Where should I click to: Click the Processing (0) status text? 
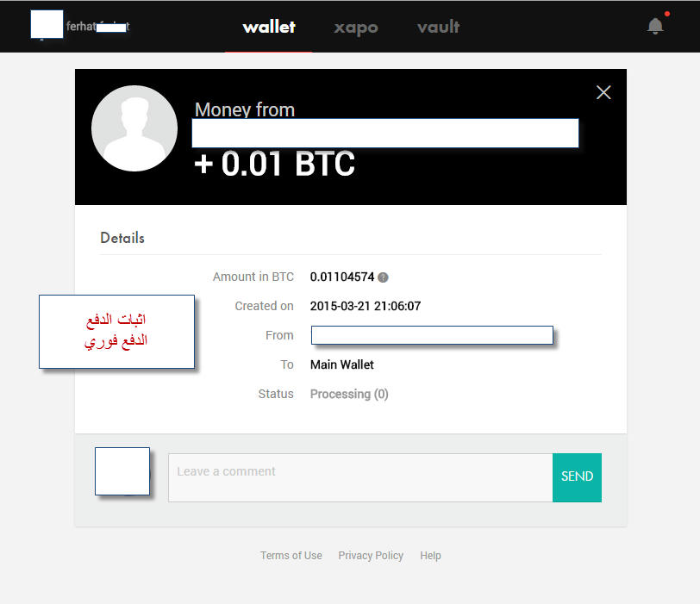pos(349,395)
